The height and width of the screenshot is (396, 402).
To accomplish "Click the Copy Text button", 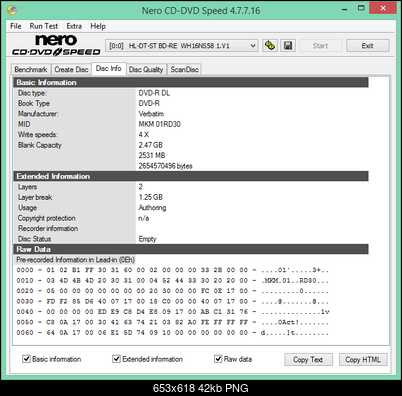I will pyautogui.click(x=308, y=359).
